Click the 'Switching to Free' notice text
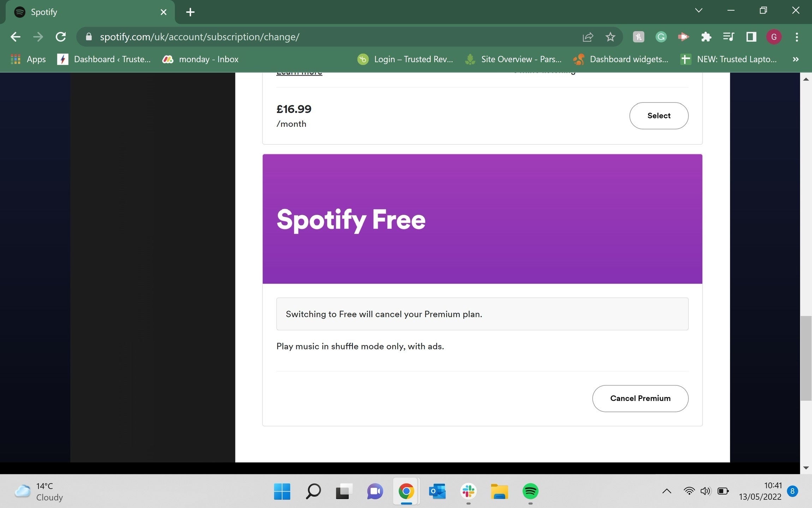Viewport: 812px width, 508px height. pos(384,314)
